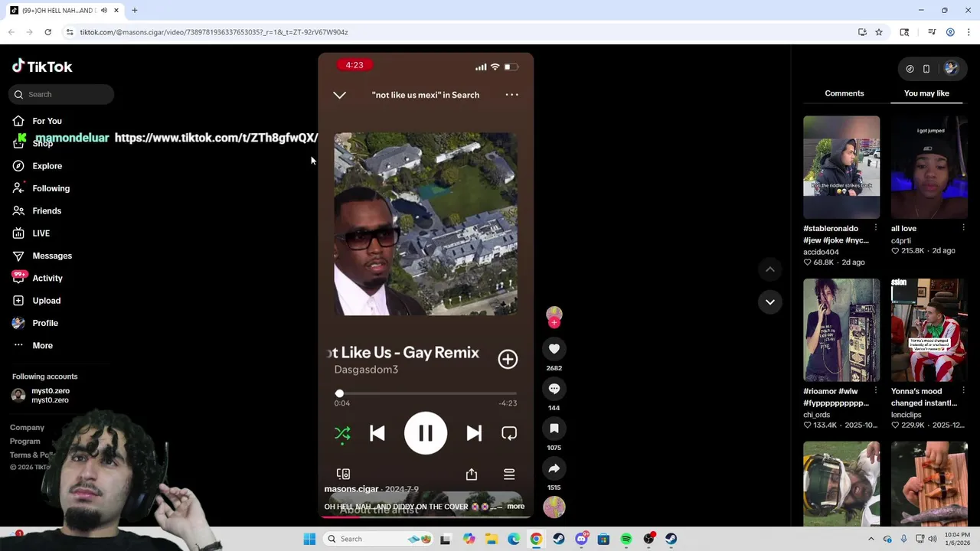
Task: Click the TikTok search field
Action: pos(62,94)
